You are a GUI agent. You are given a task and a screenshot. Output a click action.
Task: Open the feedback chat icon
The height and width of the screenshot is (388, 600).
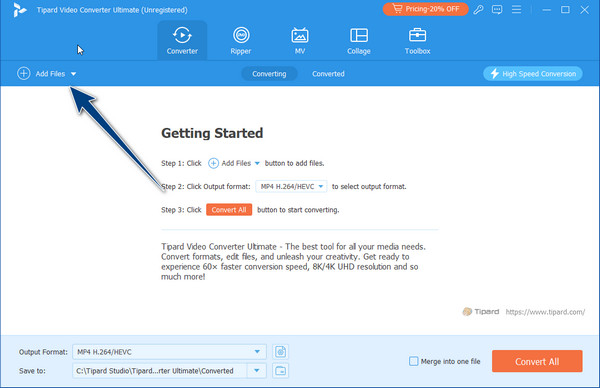pyautogui.click(x=497, y=10)
